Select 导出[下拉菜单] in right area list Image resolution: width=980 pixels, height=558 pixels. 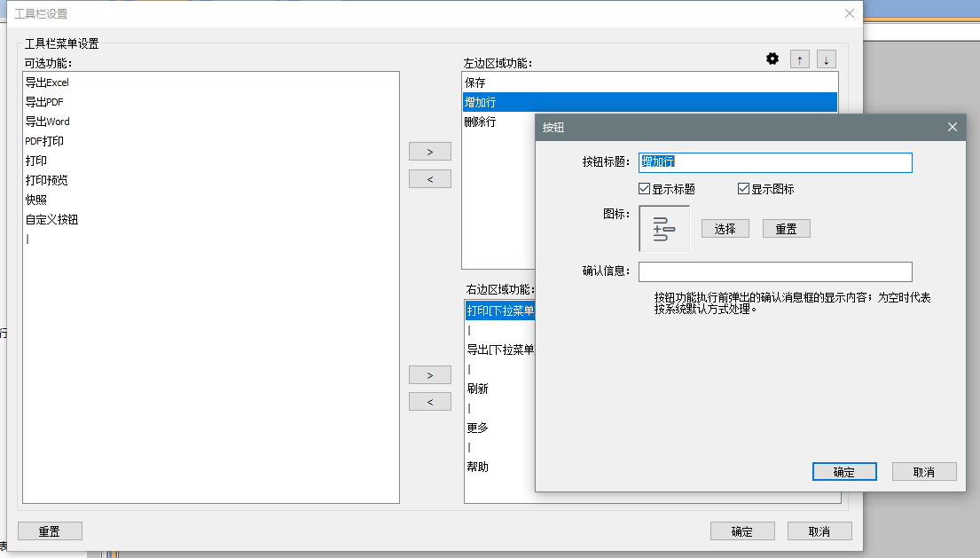click(500, 350)
